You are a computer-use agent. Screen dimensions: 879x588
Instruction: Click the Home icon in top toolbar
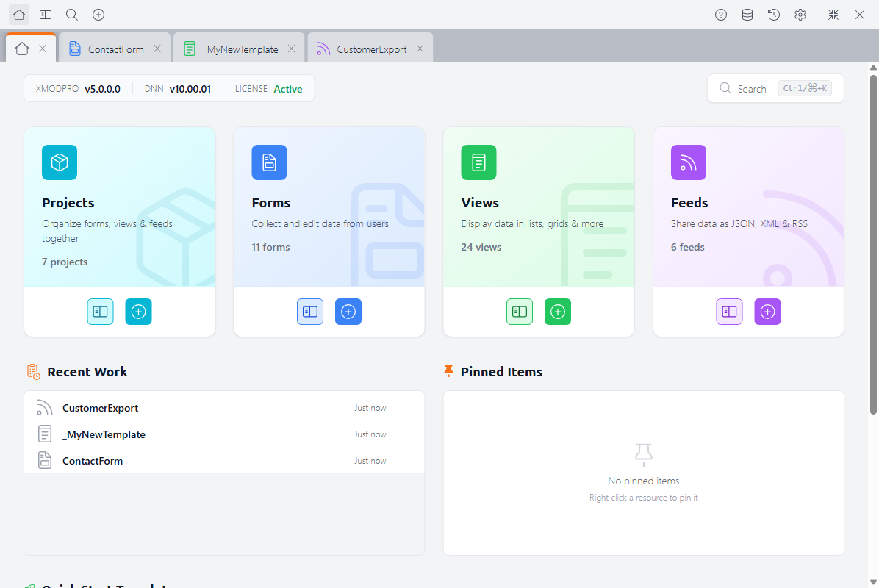(19, 15)
